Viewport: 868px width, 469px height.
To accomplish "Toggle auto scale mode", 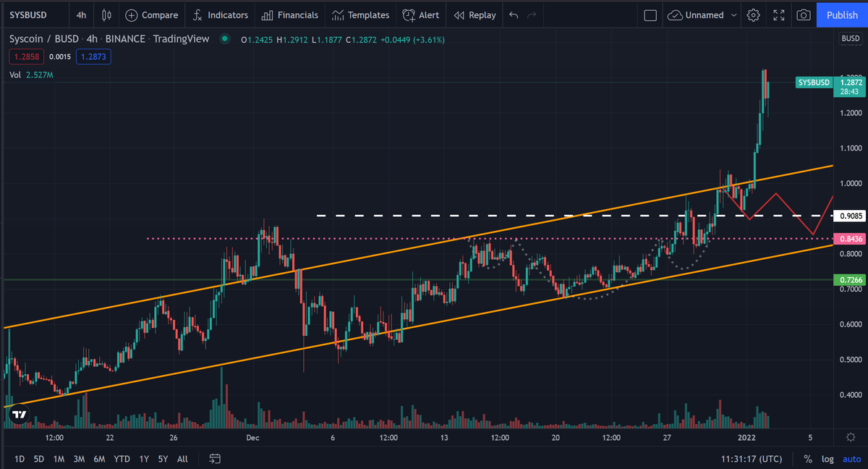I will point(851,459).
